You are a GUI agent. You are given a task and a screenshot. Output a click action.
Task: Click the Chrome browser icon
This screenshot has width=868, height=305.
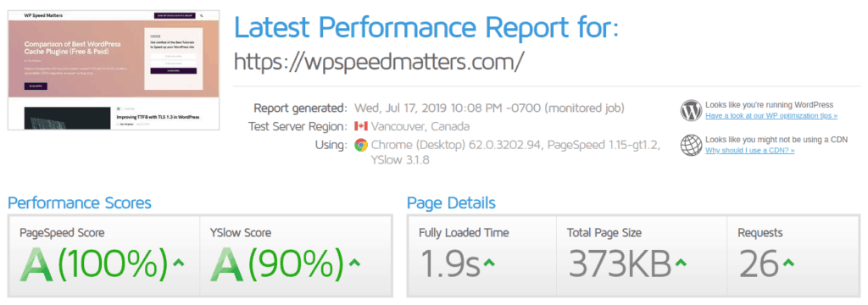(361, 145)
